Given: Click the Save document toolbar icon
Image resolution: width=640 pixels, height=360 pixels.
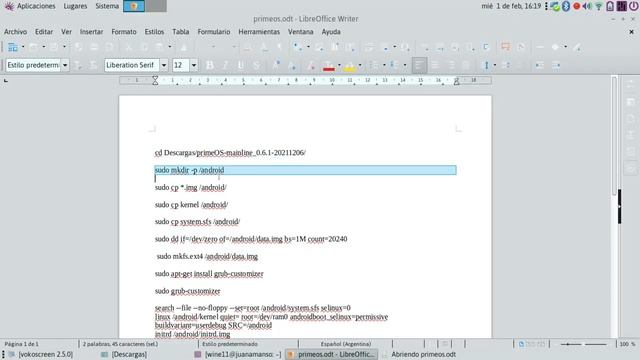Looking at the screenshot, I should [54, 47].
